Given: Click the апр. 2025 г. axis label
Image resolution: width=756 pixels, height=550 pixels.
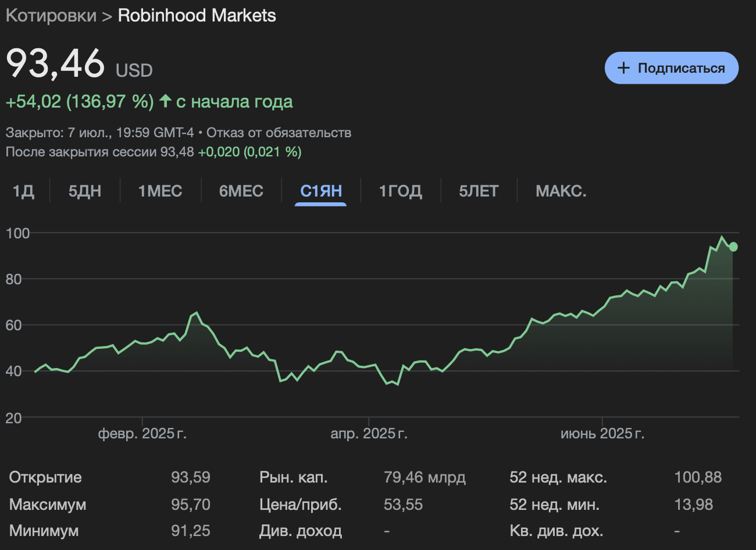Looking at the screenshot, I should (369, 434).
